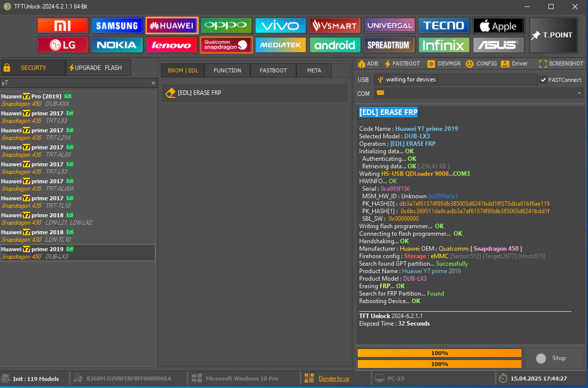Click the Microsoft Windows 10 Pro status

[x=235, y=379]
